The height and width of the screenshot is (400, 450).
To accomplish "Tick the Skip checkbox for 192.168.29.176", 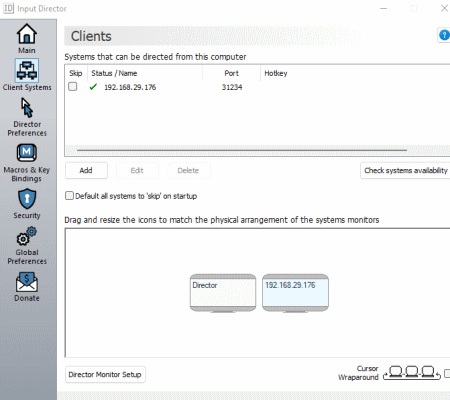I will [x=73, y=87].
